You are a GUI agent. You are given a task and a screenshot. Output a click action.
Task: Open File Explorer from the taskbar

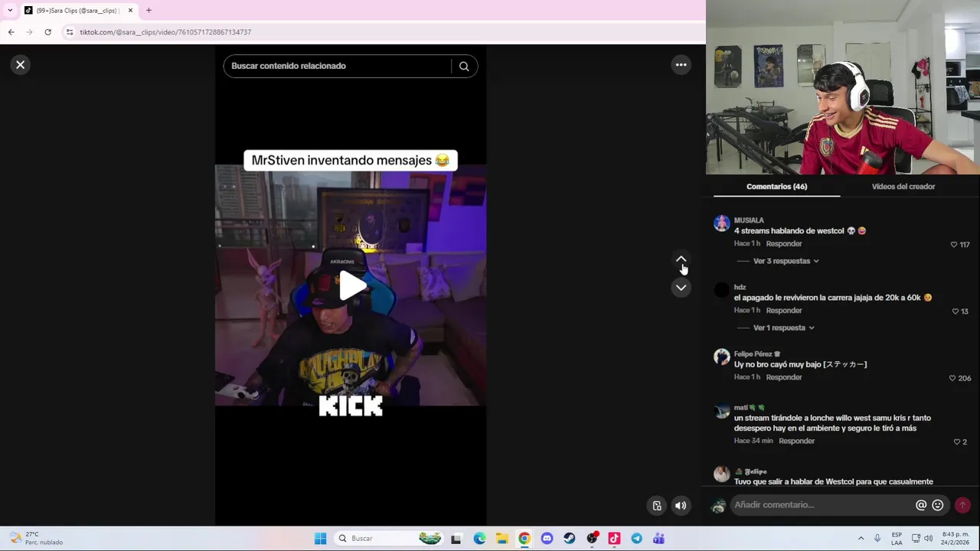[x=501, y=539]
